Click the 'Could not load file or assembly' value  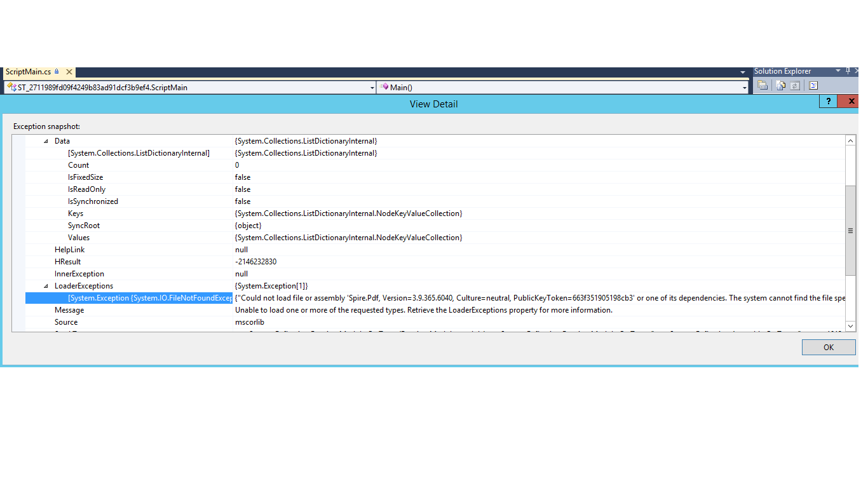pyautogui.click(x=539, y=298)
